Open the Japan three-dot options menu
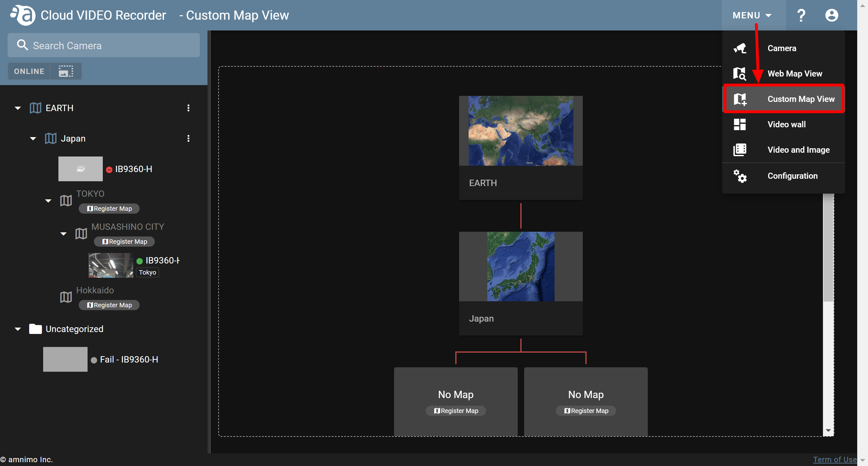 point(188,138)
